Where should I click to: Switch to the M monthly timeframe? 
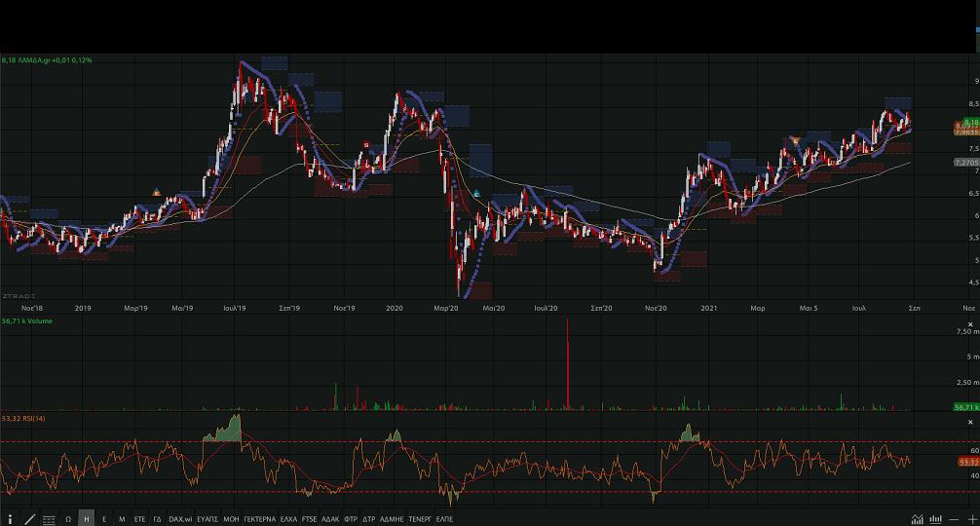click(x=122, y=519)
